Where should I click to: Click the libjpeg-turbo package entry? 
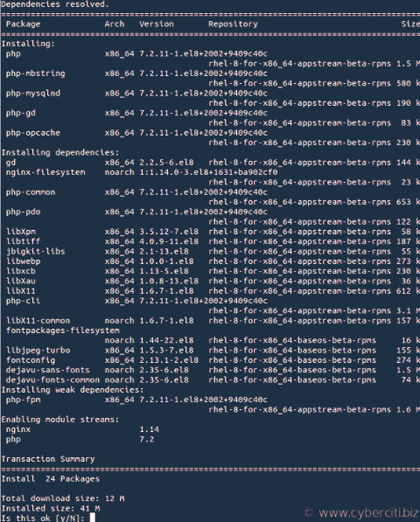click(38, 351)
